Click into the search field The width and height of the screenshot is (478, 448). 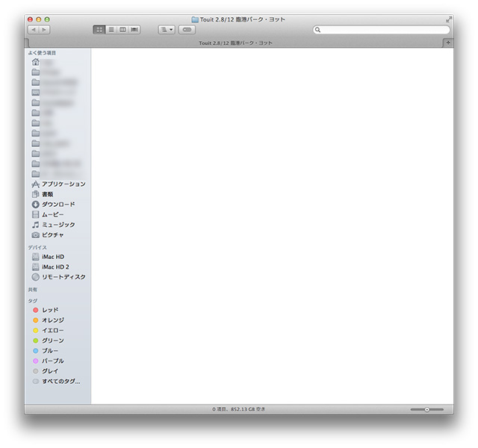pos(382,30)
